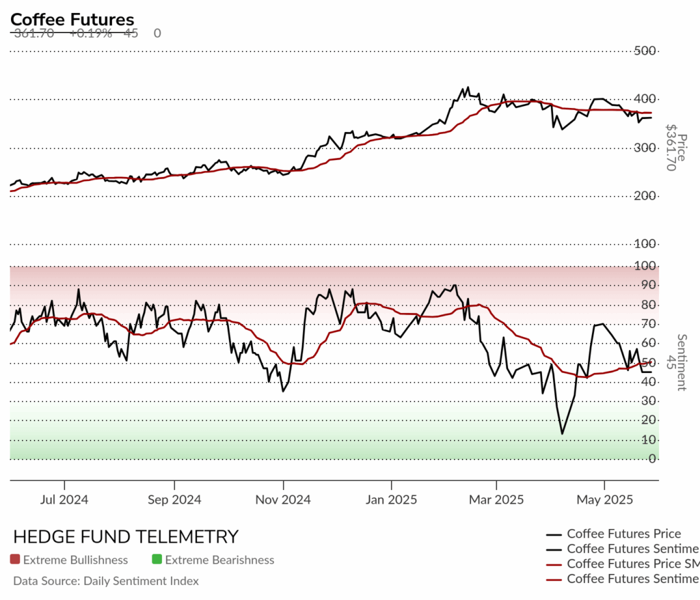Viewport: 700px width, 600px height.
Task: Select the Jul 2024 axis label
Action: 64,500
